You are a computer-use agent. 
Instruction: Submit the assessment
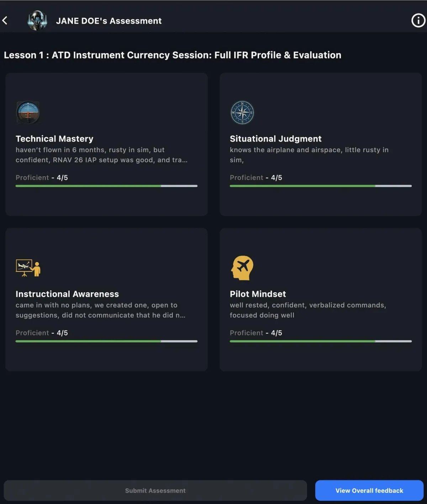click(x=155, y=490)
